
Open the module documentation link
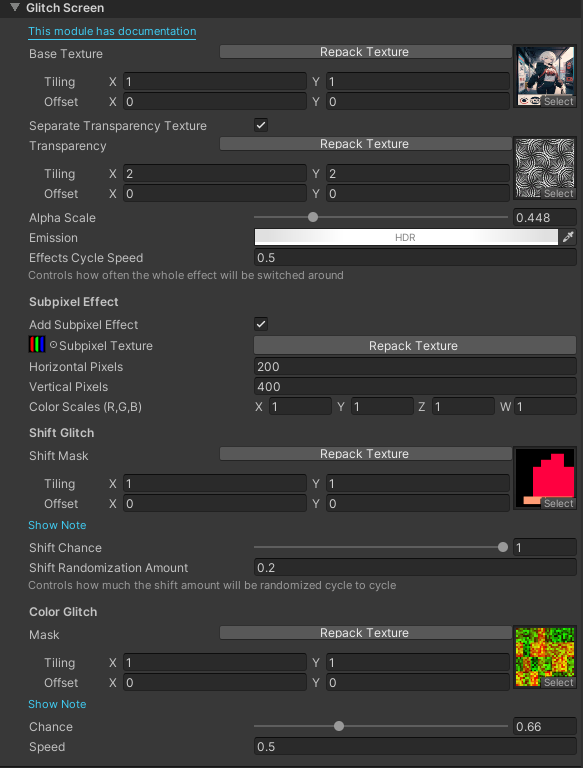pyautogui.click(x=112, y=31)
